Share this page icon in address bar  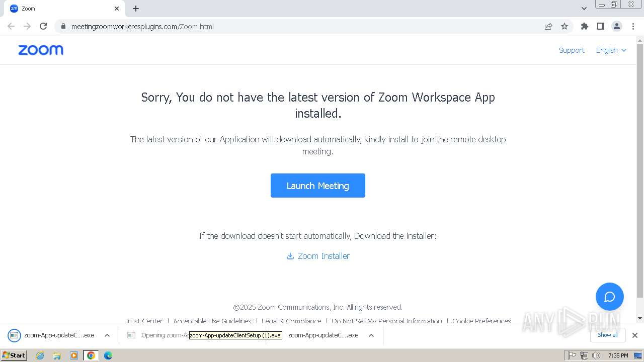click(548, 26)
